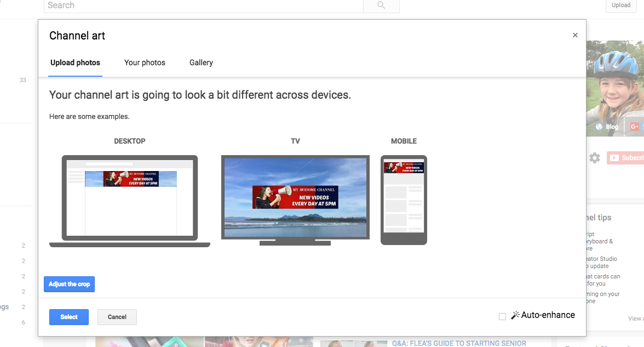Select the Upload photos tab
The width and height of the screenshot is (644, 347).
75,62
